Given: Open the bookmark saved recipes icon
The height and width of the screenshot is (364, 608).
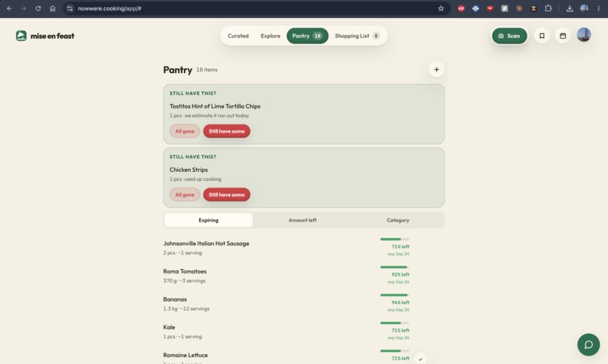Looking at the screenshot, I should tap(542, 35).
